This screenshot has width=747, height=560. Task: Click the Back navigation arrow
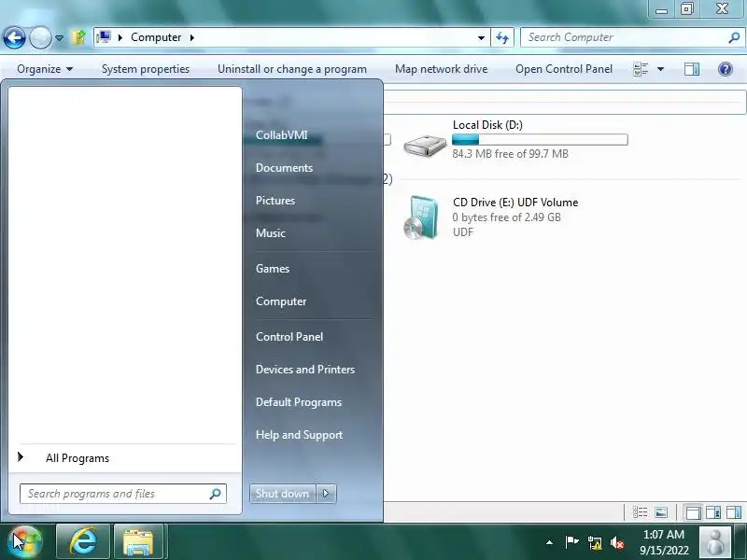coord(14,37)
